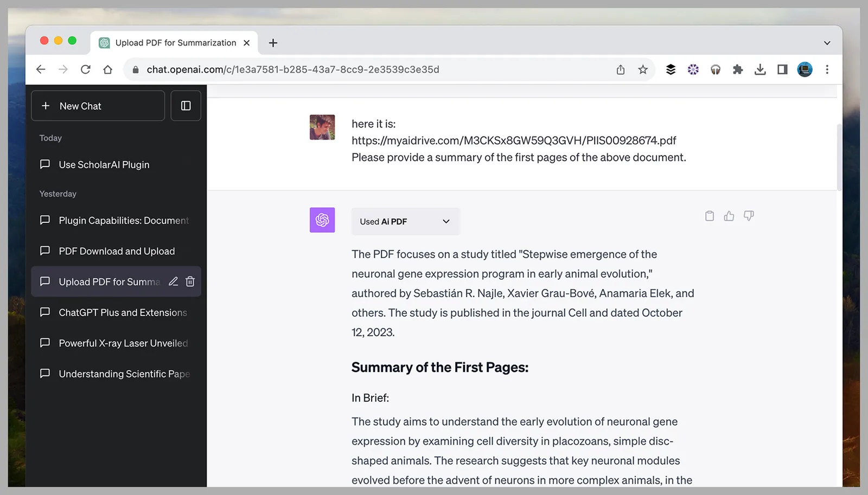Open Chrome's three-dot browser menu
This screenshot has height=495, width=868.
coord(827,69)
